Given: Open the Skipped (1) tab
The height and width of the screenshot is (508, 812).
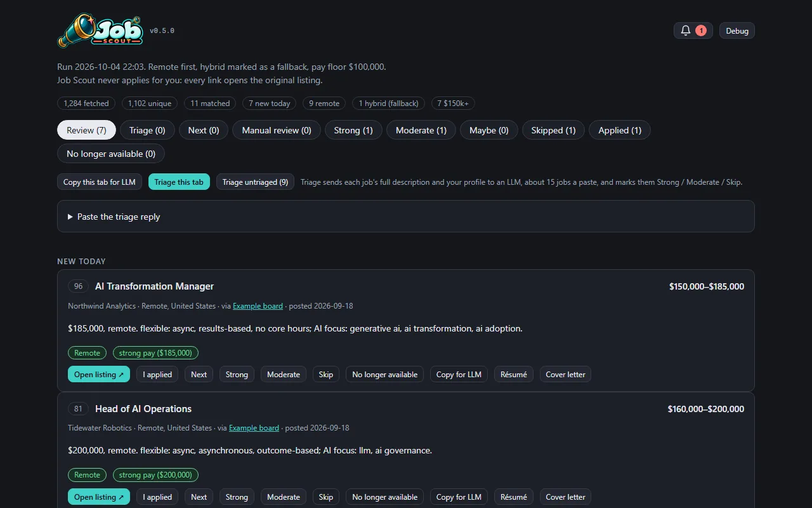Looking at the screenshot, I should tap(553, 130).
